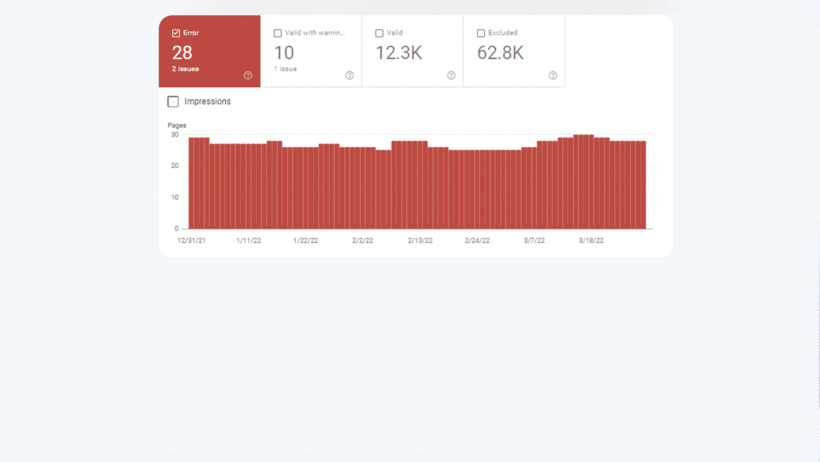Select the Valid with warnings card showing 10
Viewport: 820px width, 462px height.
(x=311, y=51)
